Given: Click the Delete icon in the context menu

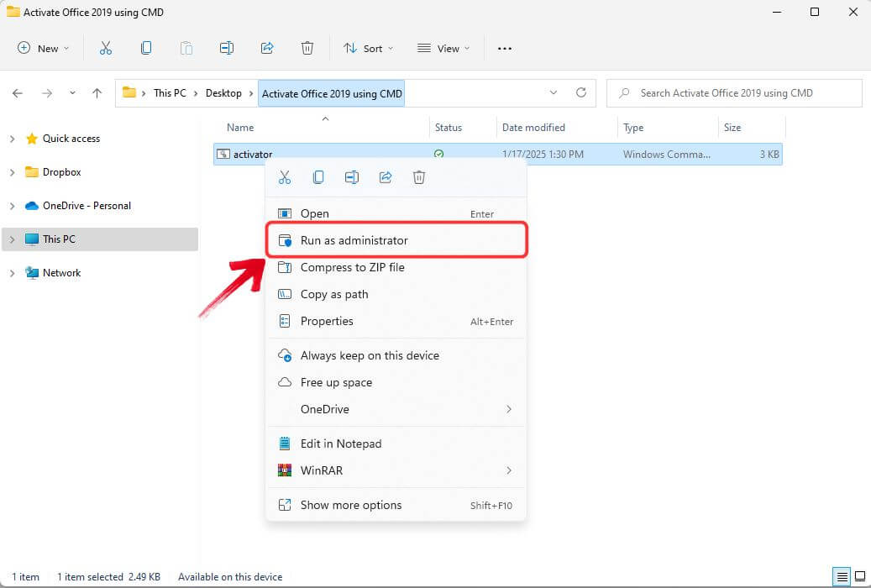Looking at the screenshot, I should [x=419, y=177].
